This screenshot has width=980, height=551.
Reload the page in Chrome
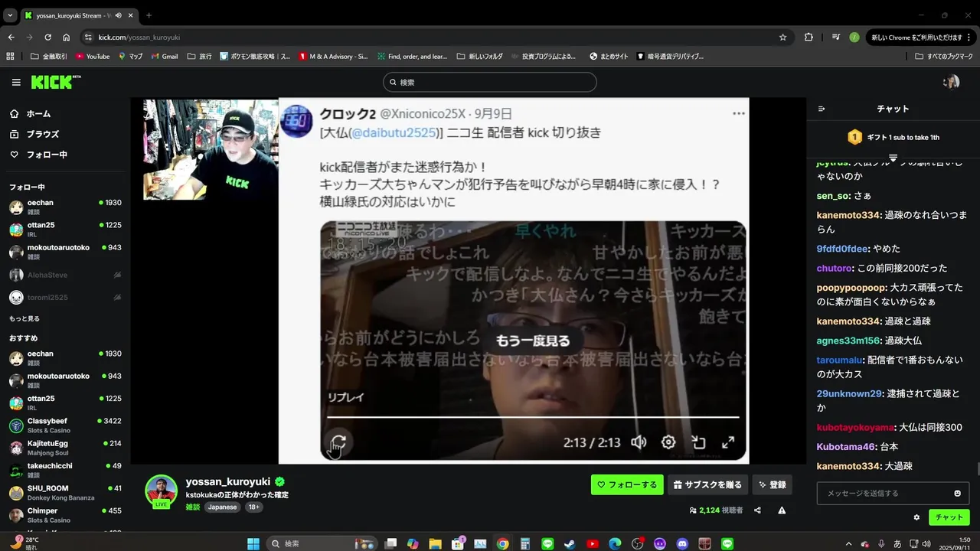point(47,37)
